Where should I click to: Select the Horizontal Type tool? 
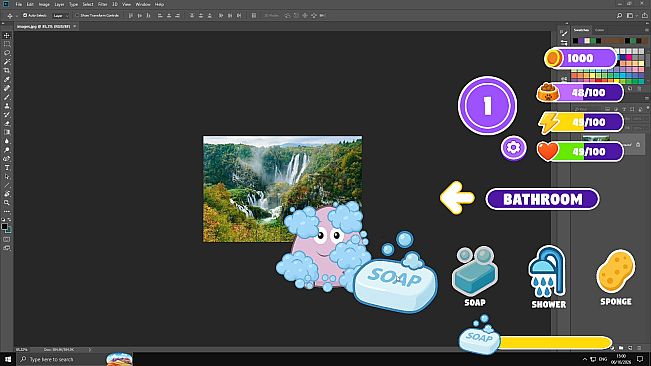(7, 168)
